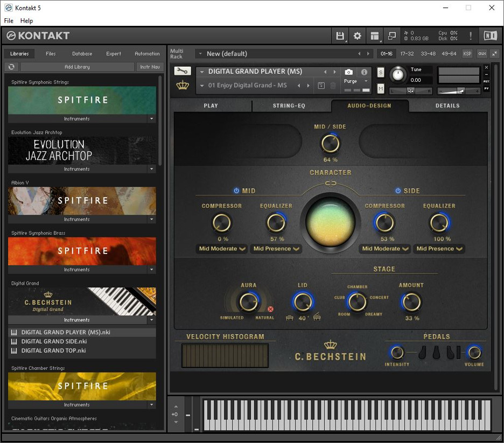Viewport: 504px width, 443px height.
Task: Load next snapshot after Enjoy Digital Grand
Action: pos(308,86)
